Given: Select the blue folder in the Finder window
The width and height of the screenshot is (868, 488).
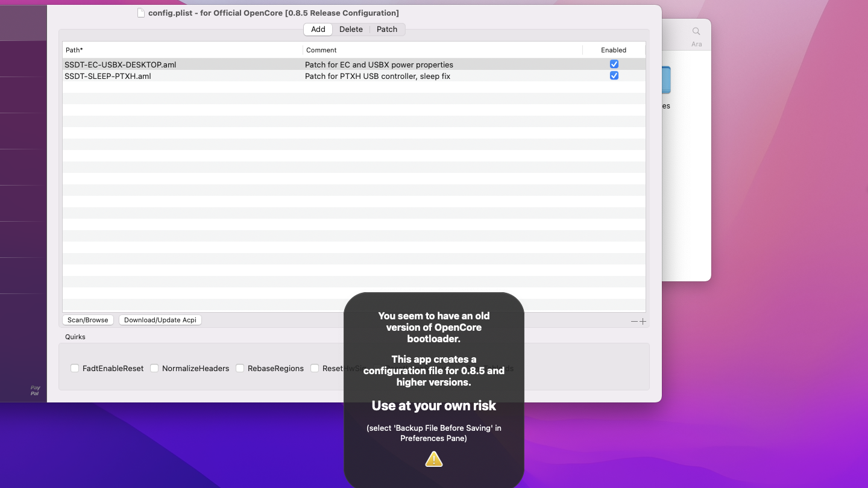Looking at the screenshot, I should coord(666,80).
